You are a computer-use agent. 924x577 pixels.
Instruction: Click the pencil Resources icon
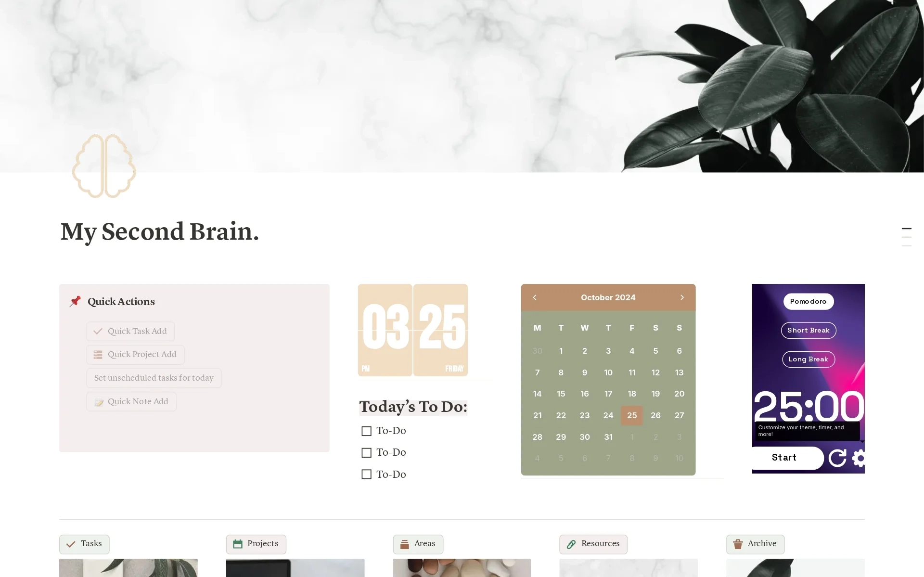pos(570,544)
